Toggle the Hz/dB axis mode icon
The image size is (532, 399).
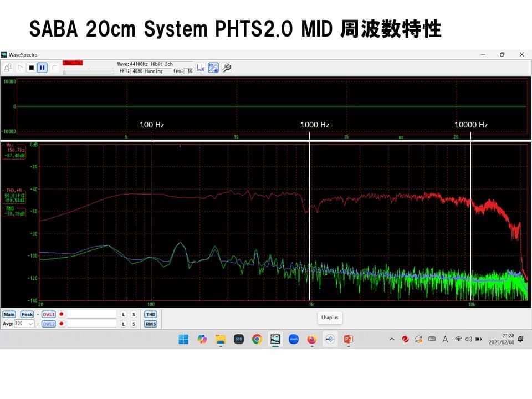(213, 68)
